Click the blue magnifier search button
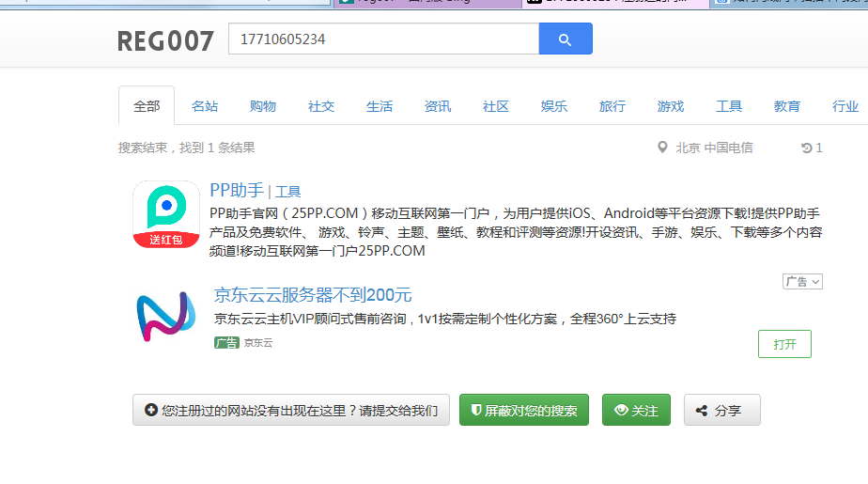868x484 pixels. 566,39
